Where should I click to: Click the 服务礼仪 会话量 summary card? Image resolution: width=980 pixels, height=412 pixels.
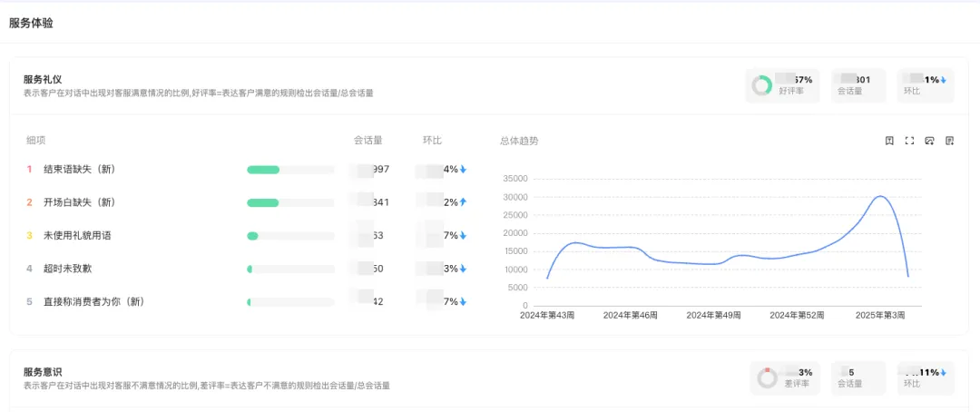pyautogui.click(x=858, y=85)
